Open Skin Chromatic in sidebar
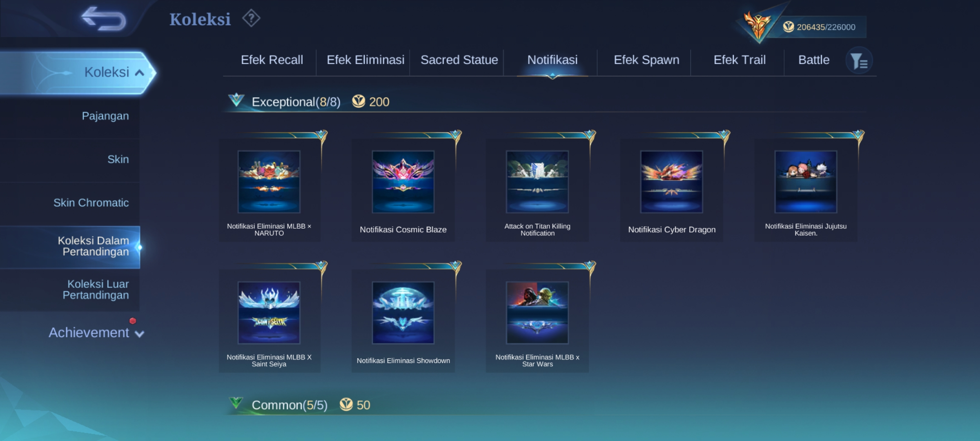Screen dimensions: 980x441 pyautogui.click(x=91, y=203)
